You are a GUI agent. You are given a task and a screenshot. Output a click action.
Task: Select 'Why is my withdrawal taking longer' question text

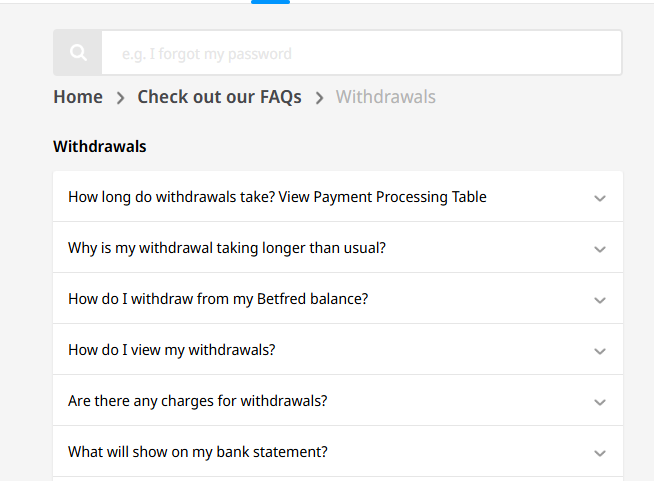227,248
